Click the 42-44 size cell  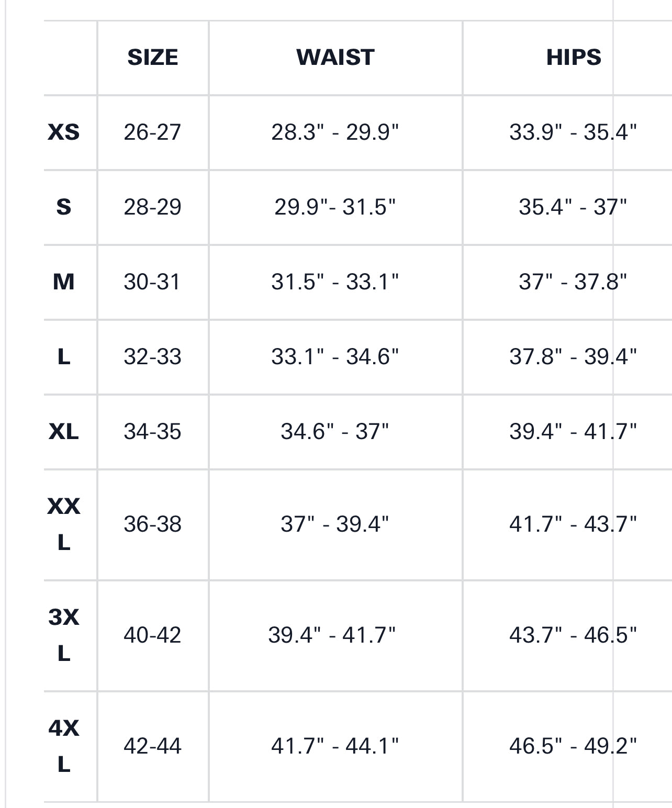point(152,746)
